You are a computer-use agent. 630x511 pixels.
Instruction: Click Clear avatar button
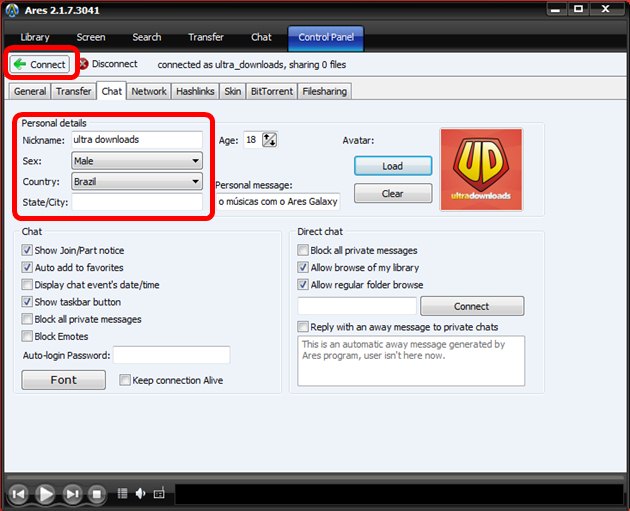[x=393, y=194]
